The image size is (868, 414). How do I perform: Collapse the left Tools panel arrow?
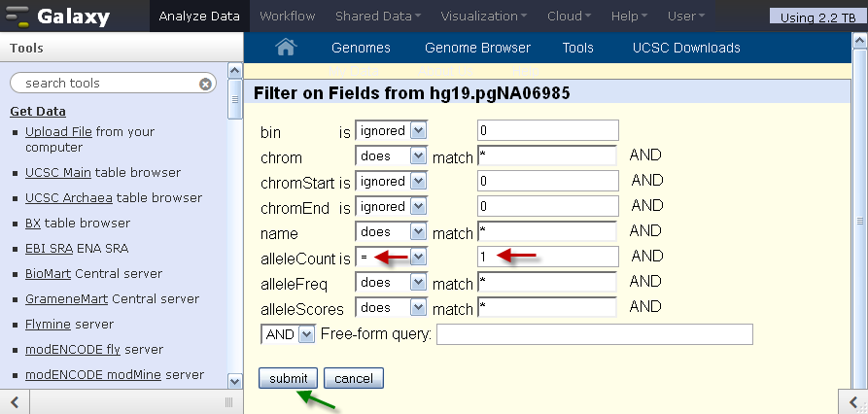(15, 401)
